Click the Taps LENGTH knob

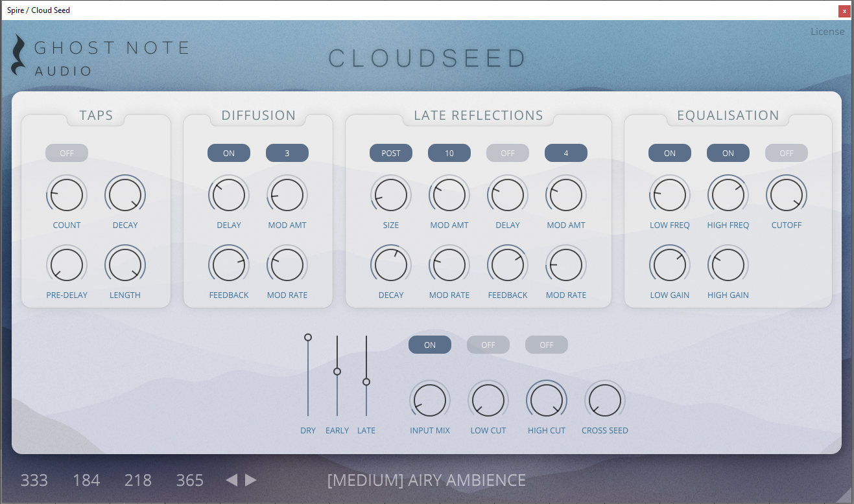click(x=125, y=265)
